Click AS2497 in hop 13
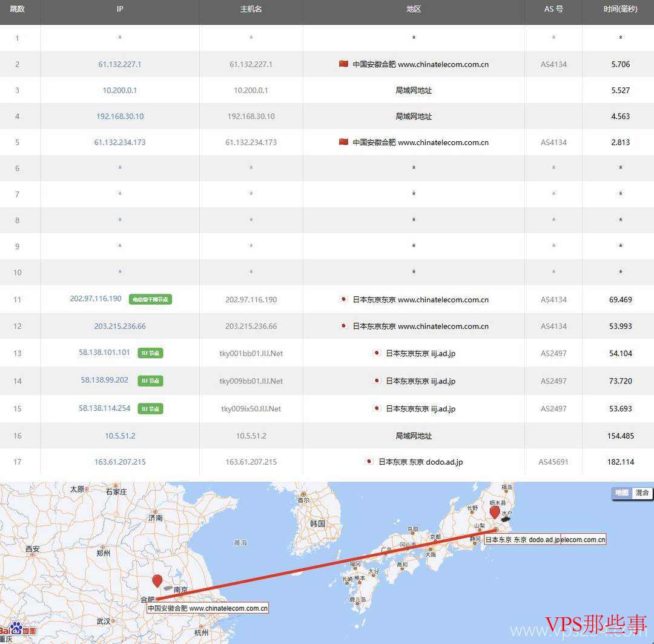This screenshot has width=654, height=644. 553,354
